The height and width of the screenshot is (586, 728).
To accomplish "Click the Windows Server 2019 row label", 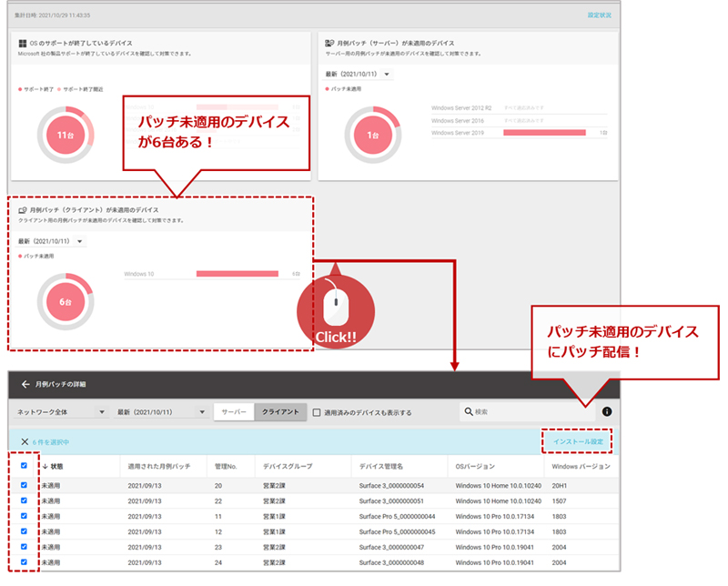I will [x=458, y=133].
